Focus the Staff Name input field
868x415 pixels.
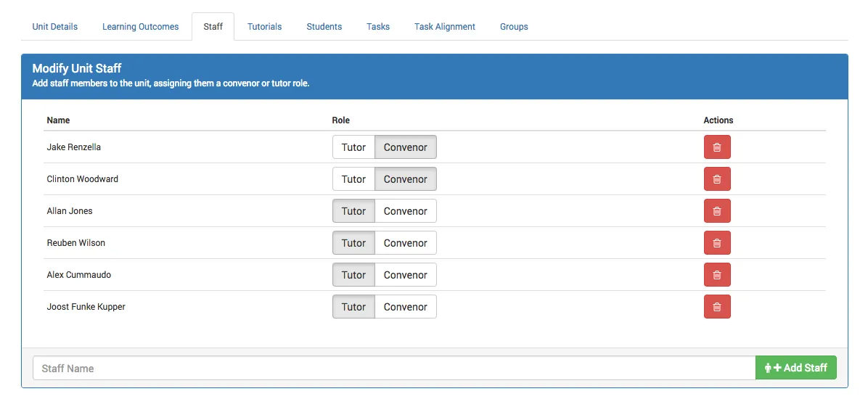(393, 368)
